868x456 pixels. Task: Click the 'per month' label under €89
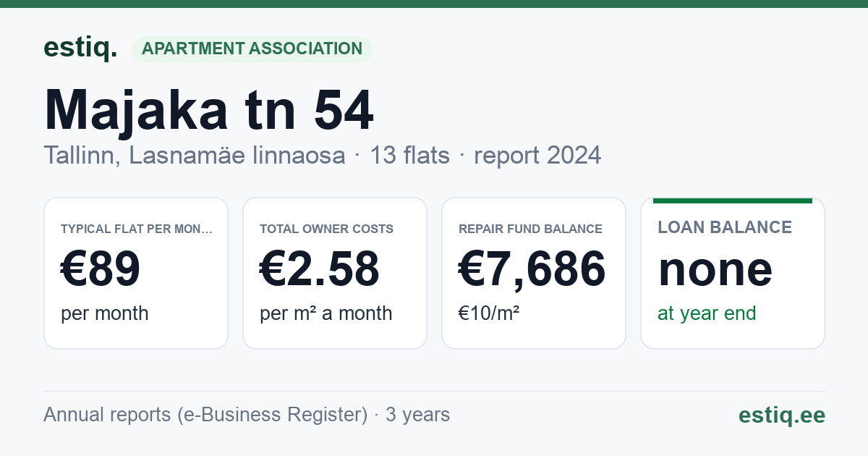pyautogui.click(x=105, y=313)
